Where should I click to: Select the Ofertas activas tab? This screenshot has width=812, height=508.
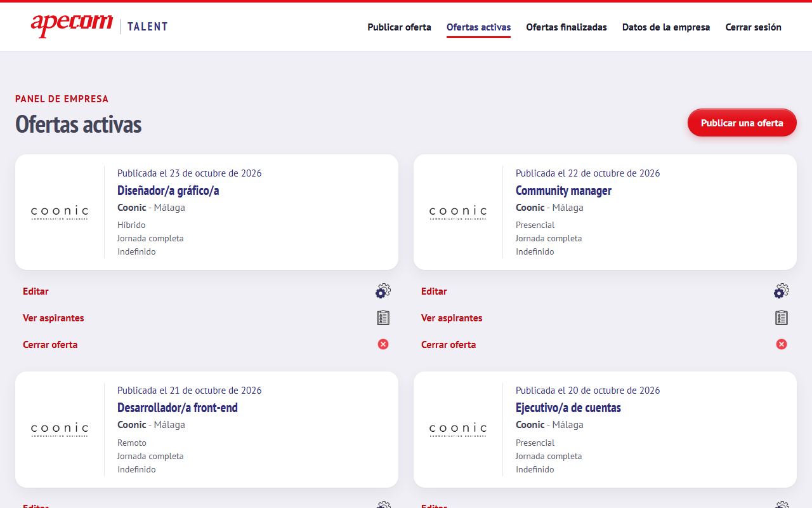pos(478,27)
